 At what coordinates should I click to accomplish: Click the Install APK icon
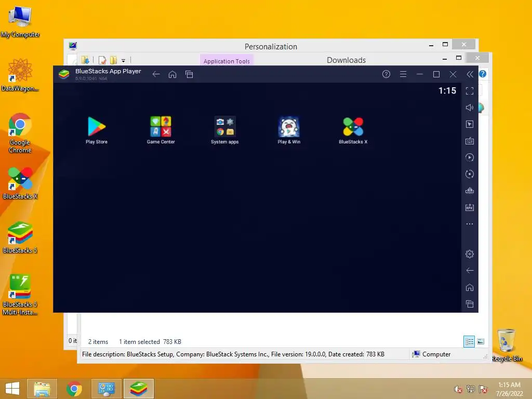470,207
